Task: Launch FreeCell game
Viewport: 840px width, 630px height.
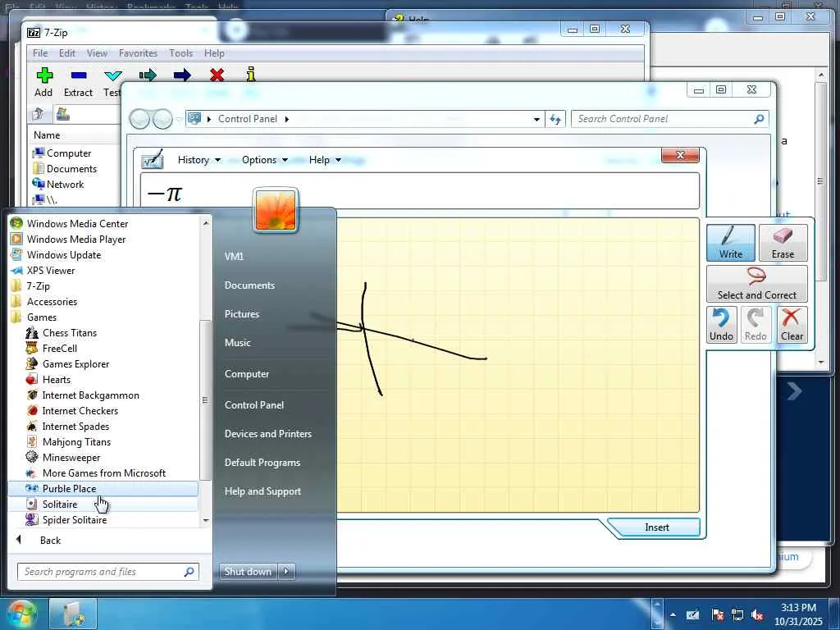Action: click(59, 348)
